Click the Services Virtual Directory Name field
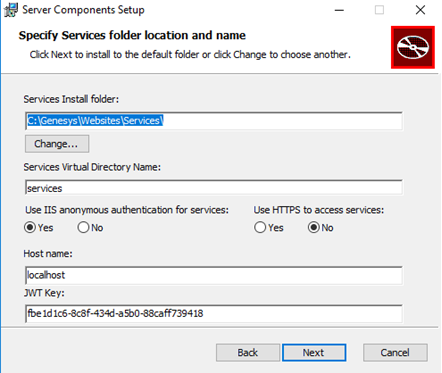The image size is (442, 373). click(214, 188)
